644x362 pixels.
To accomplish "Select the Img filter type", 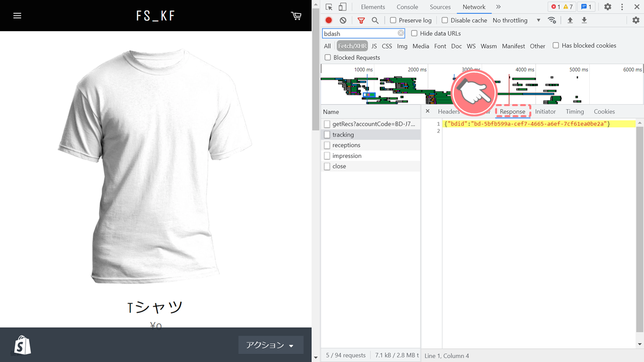I will coord(402,46).
